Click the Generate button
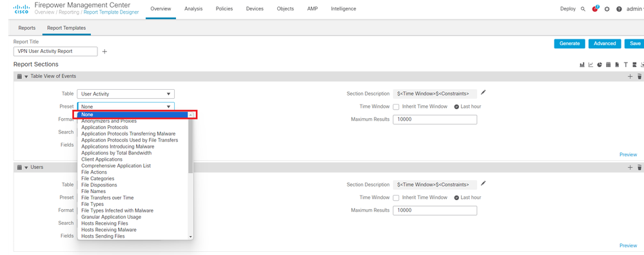 570,44
